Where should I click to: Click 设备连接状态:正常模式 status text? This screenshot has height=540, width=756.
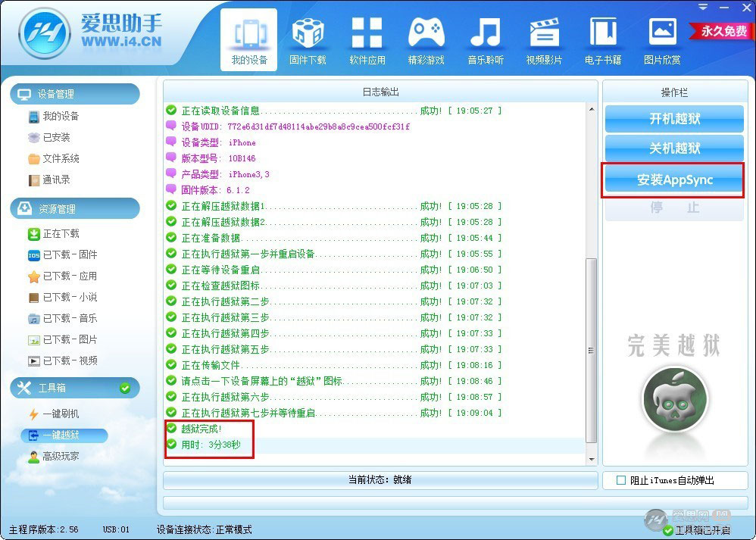(x=204, y=529)
